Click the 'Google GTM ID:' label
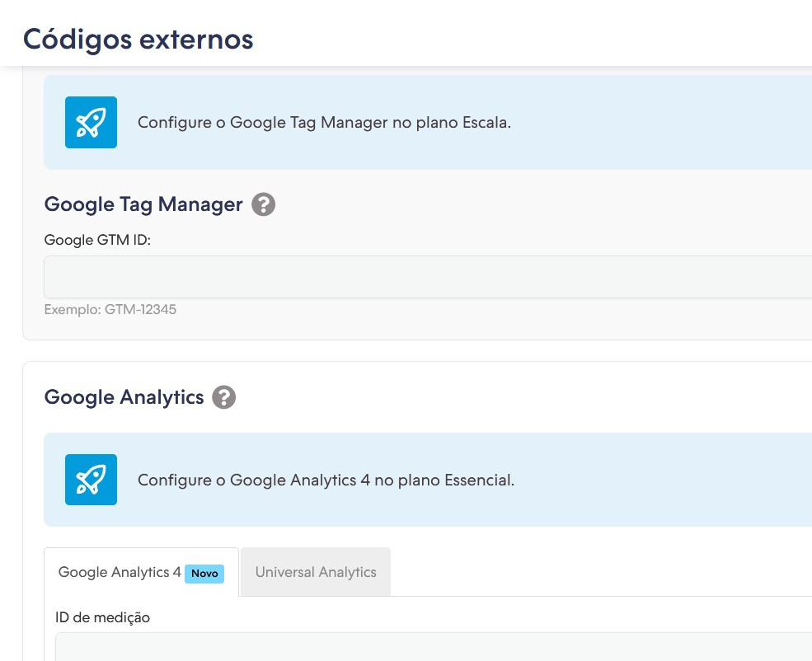 [x=97, y=240]
